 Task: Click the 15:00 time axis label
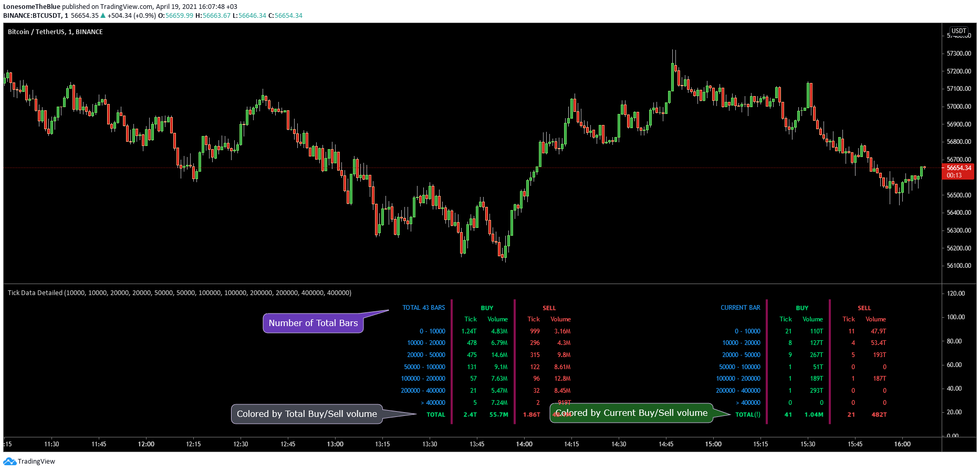click(713, 444)
